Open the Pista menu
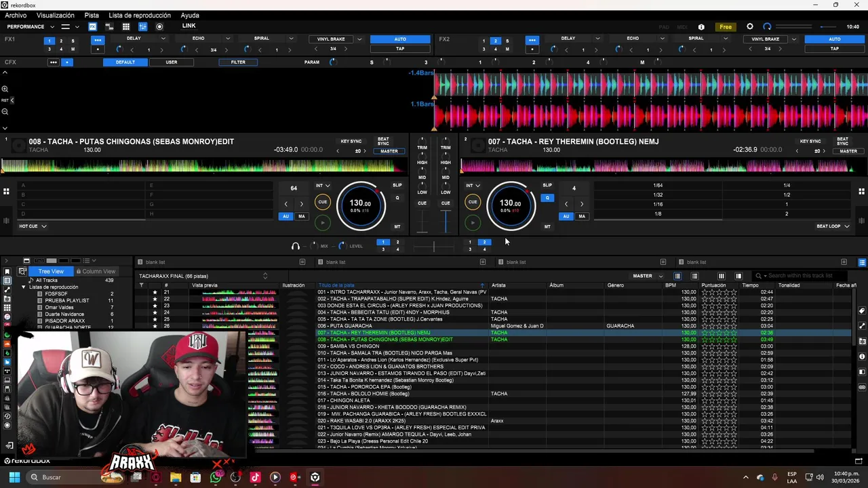The image size is (868, 488). (x=92, y=16)
